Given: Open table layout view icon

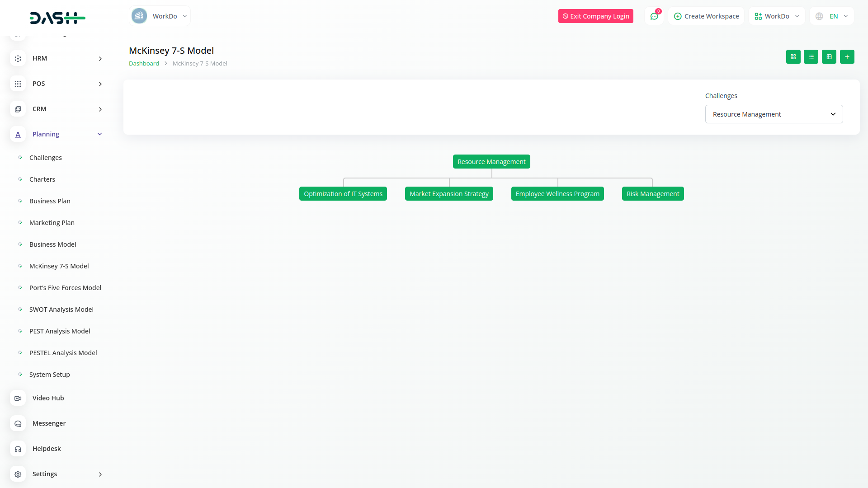Looking at the screenshot, I should 829,57.
